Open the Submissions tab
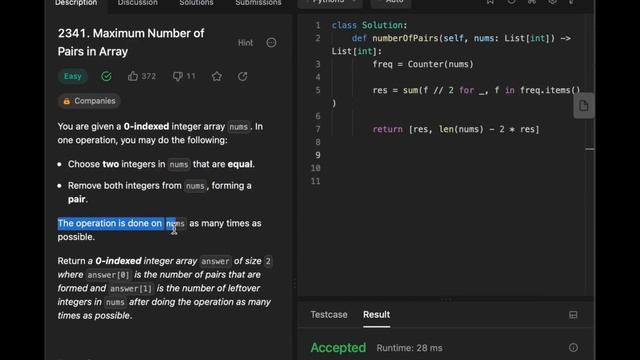The image size is (640, 360). (258, 3)
